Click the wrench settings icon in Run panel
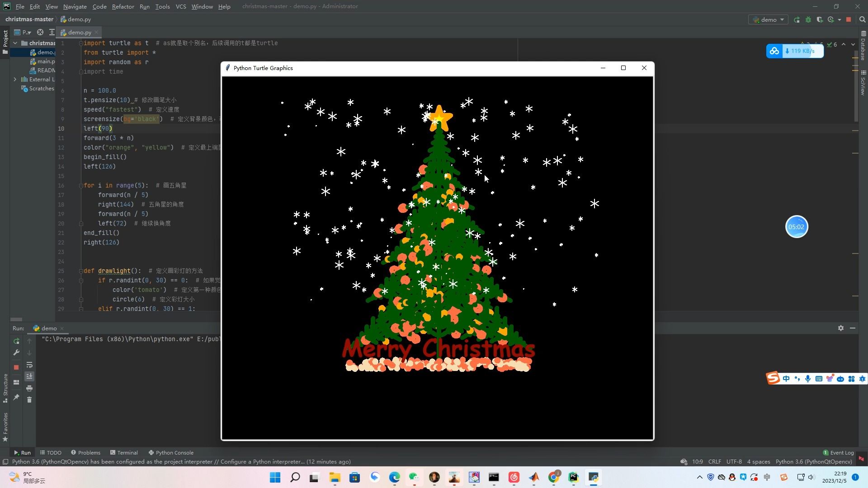 16,352
